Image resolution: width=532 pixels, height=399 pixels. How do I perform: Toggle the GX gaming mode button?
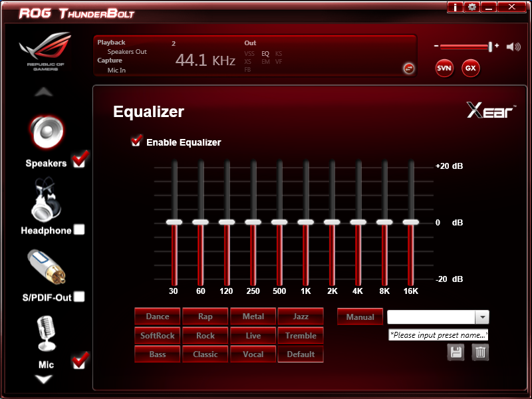click(x=471, y=68)
